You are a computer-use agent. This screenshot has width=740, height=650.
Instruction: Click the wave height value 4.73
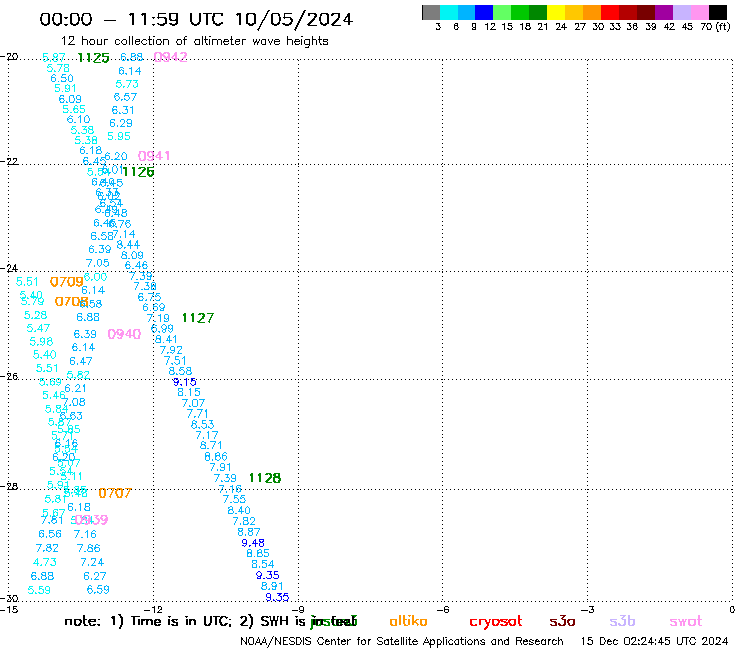tap(45, 562)
